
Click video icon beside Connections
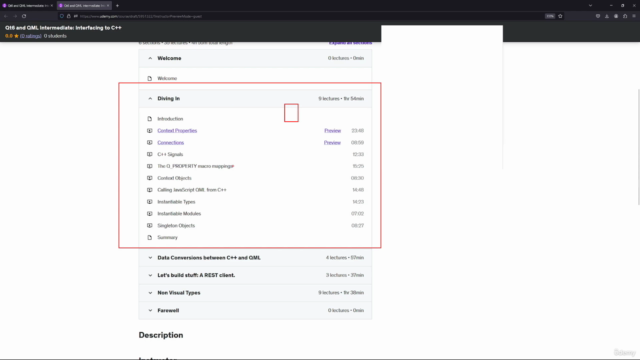click(150, 142)
